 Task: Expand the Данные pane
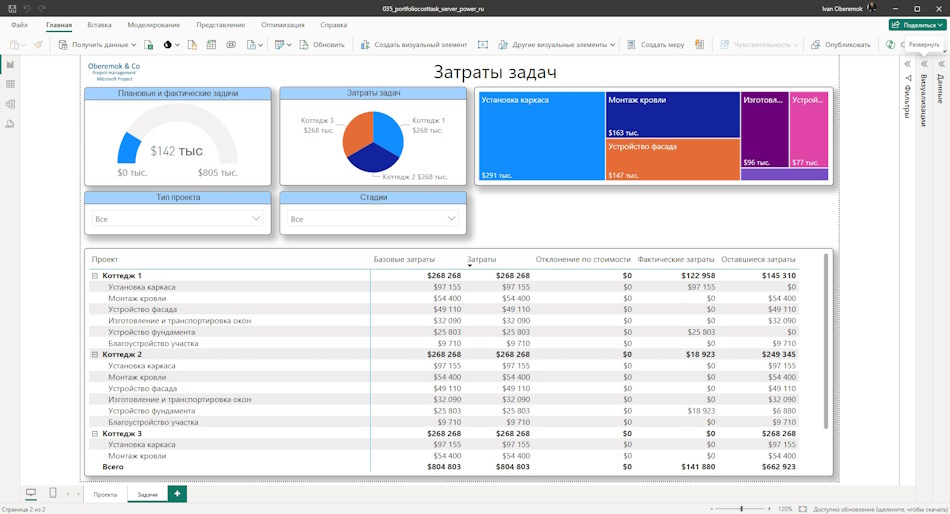pos(942,64)
